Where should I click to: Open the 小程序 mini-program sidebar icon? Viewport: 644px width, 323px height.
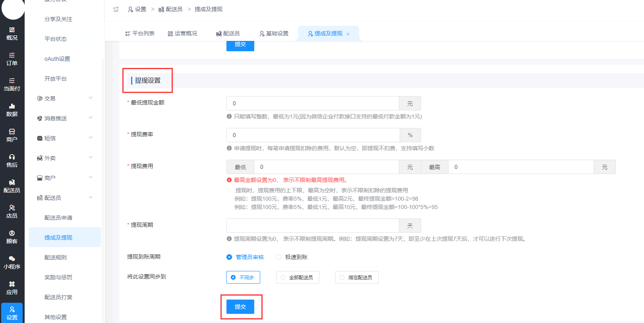click(x=12, y=263)
